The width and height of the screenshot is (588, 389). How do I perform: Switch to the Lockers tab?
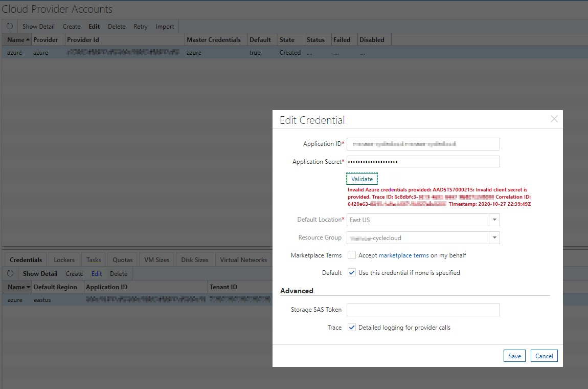(64, 260)
